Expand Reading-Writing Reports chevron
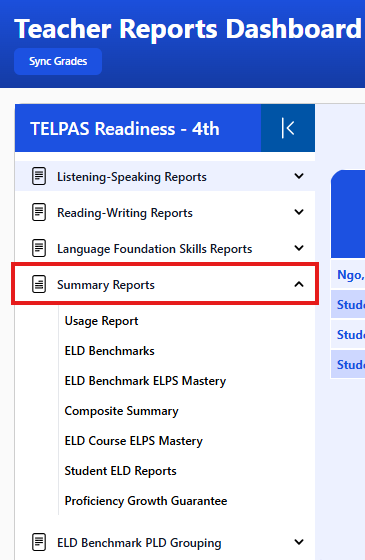 (x=299, y=212)
